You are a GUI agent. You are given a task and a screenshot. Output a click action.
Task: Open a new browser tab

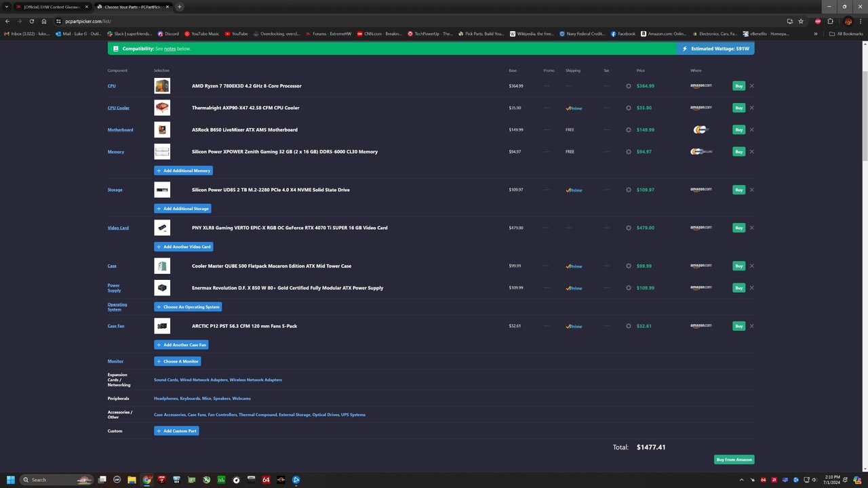pos(180,7)
